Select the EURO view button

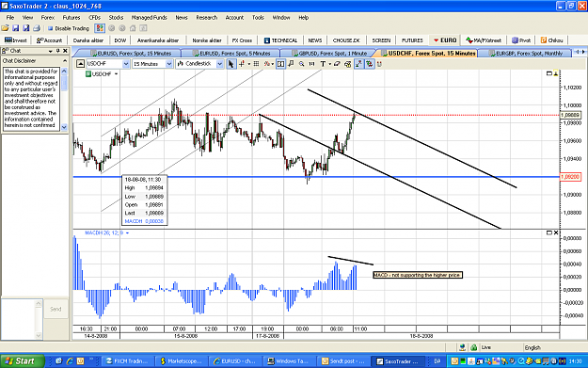(x=445, y=40)
